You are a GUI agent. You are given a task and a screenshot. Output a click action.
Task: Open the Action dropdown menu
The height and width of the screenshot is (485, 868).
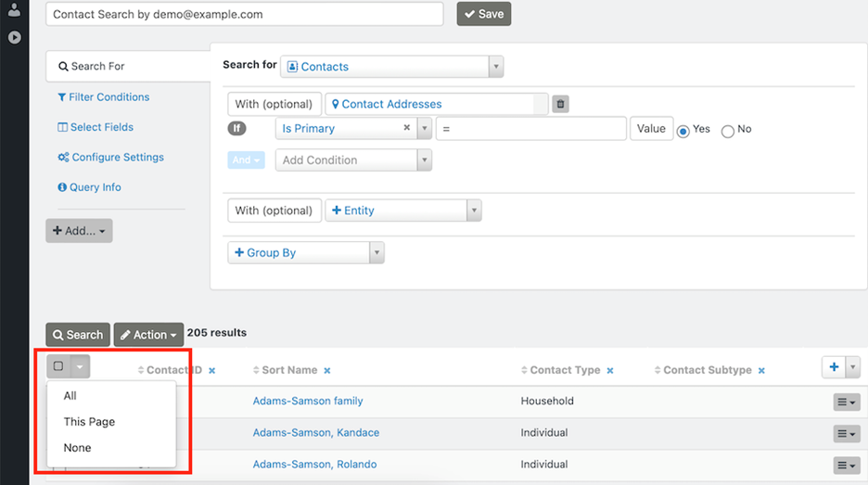(148, 335)
